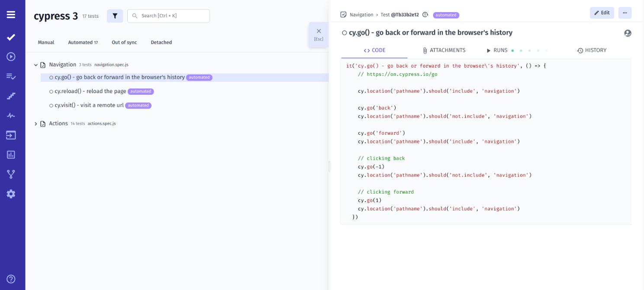Image resolution: width=644 pixels, height=290 pixels.
Task: Select the Reports chart icon
Action: click(x=11, y=155)
